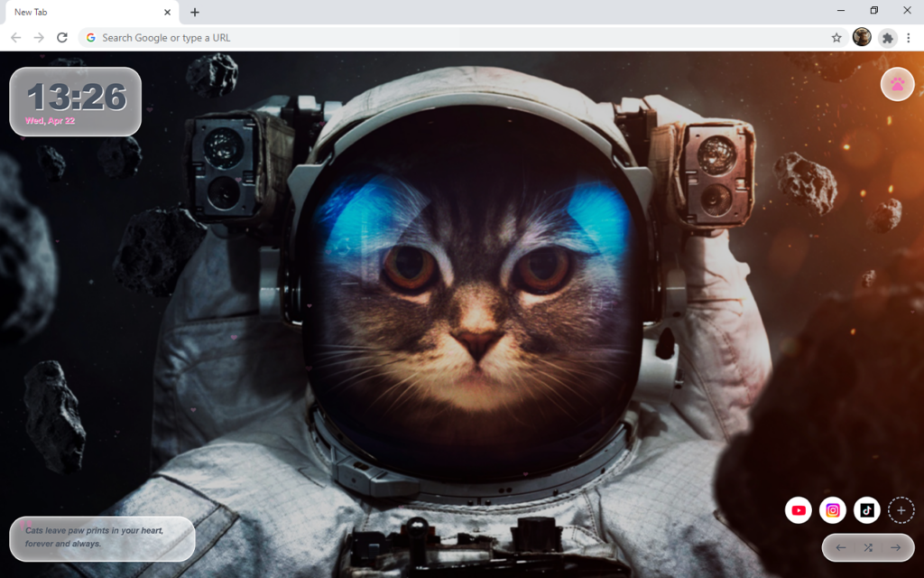The image size is (924, 578).
Task: Close the New Tab tab
Action: (167, 12)
